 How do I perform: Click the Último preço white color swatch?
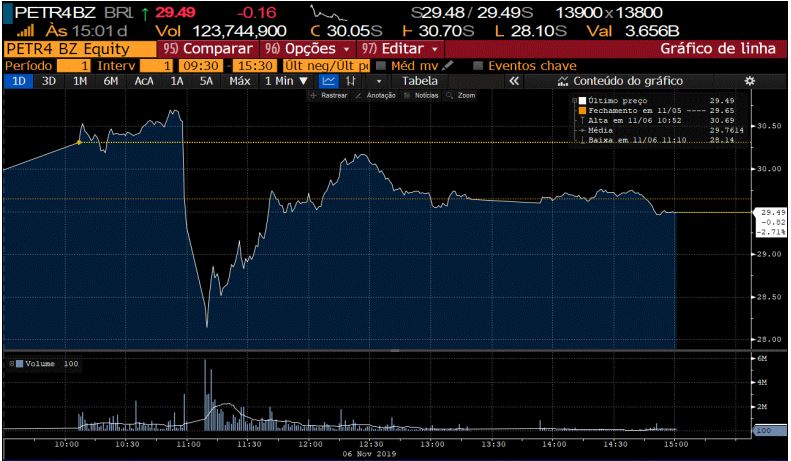[580, 101]
